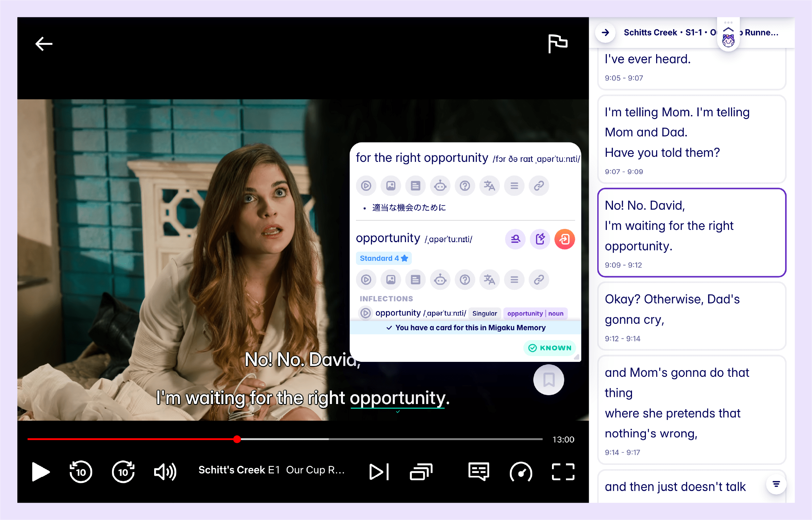Open the three-dot menu above the mascot
This screenshot has width=812, height=520.
point(729,22)
